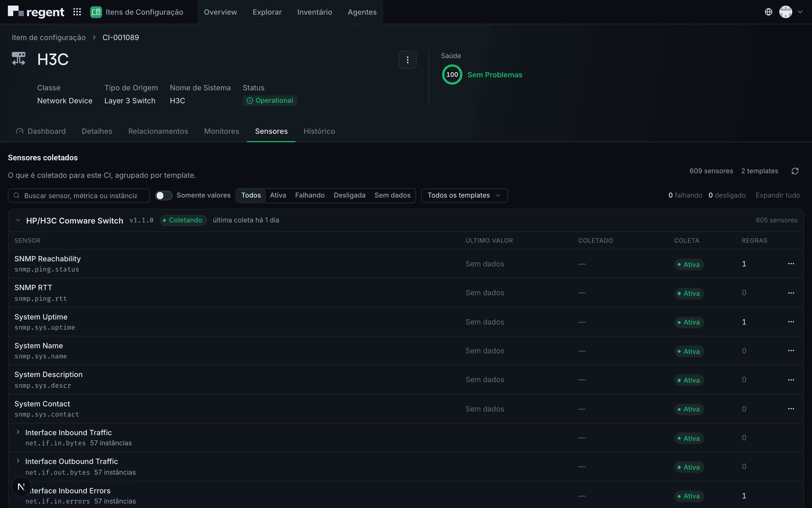Collapse the HP/H3C Comware Switch group
812x508 pixels.
tap(18, 220)
